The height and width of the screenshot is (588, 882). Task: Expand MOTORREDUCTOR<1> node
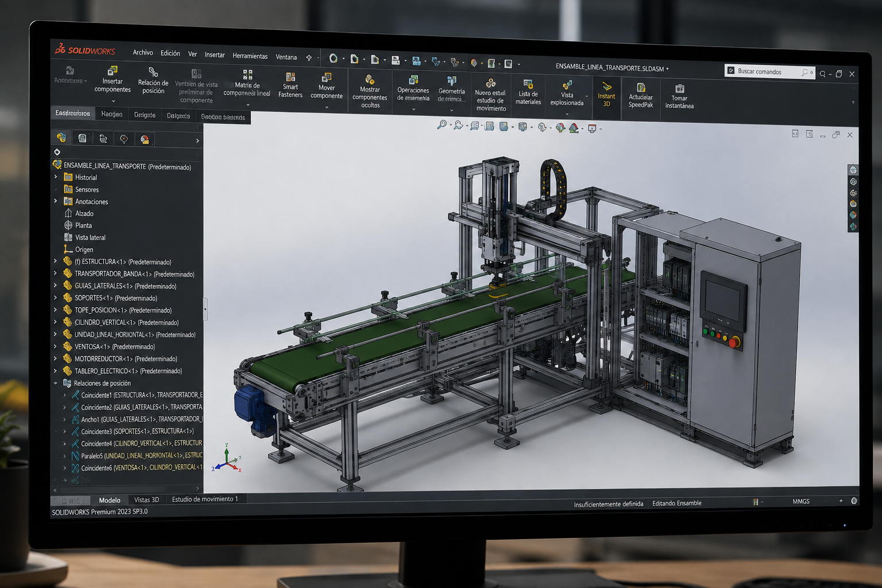coord(56,358)
